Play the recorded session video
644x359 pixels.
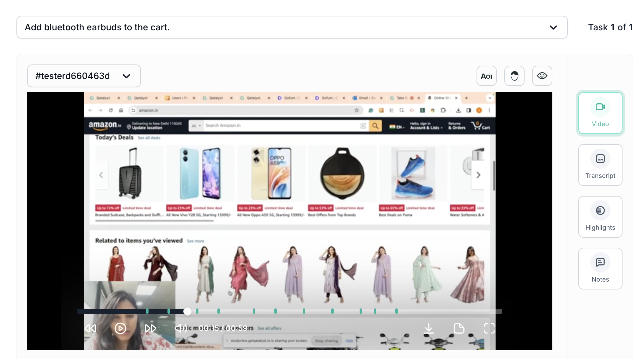(x=120, y=328)
